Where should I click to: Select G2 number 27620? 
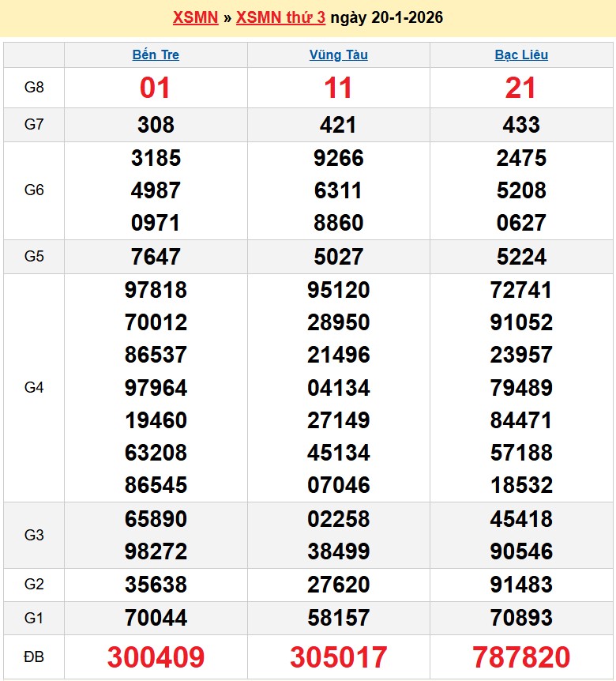338,585
